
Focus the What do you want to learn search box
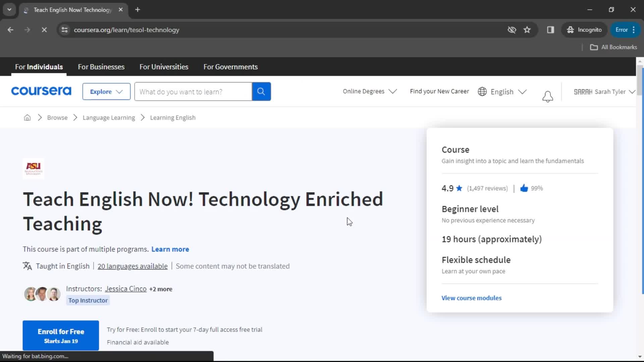193,92
